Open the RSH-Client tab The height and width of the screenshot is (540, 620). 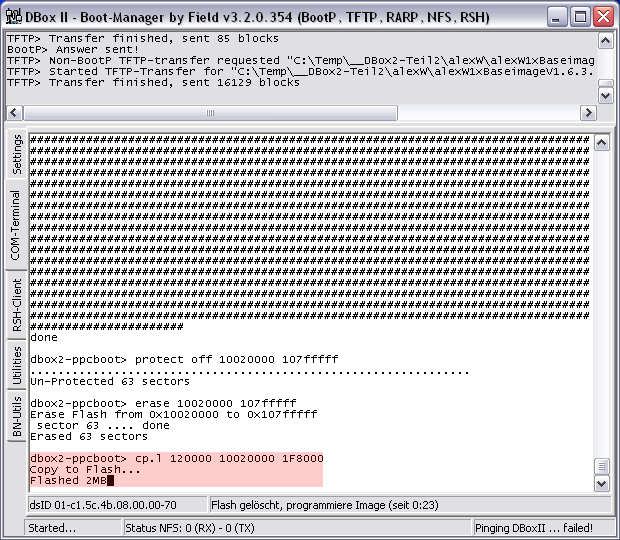(17, 305)
